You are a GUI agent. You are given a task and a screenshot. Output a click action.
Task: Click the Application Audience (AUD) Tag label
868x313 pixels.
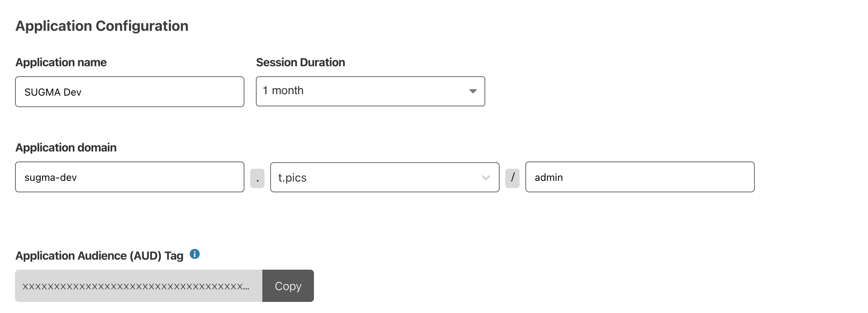click(x=99, y=256)
